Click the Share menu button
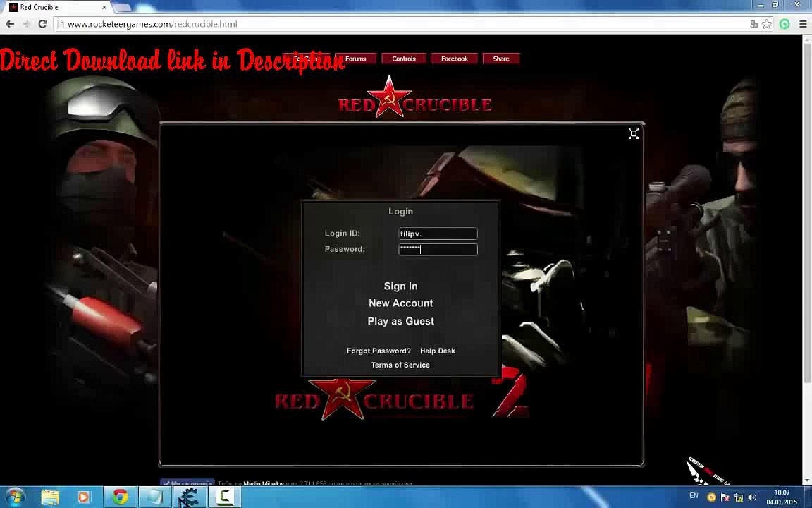812x508 pixels. [x=500, y=59]
